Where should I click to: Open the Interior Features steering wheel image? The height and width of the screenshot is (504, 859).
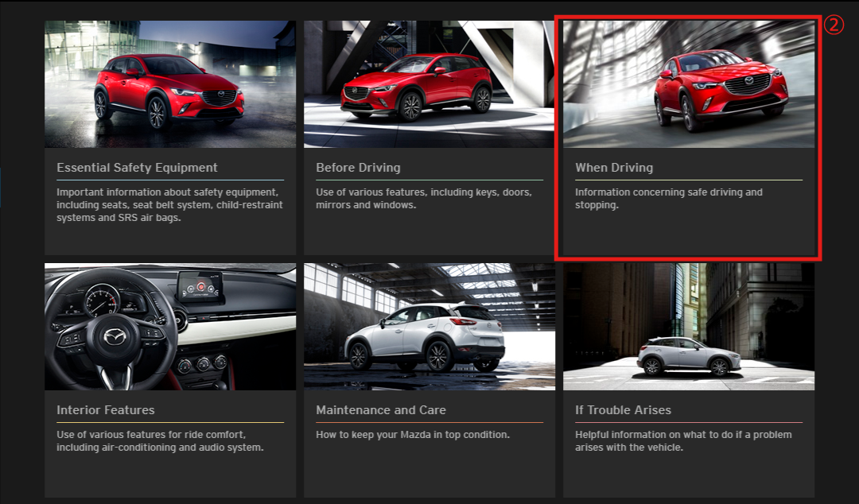(x=169, y=327)
